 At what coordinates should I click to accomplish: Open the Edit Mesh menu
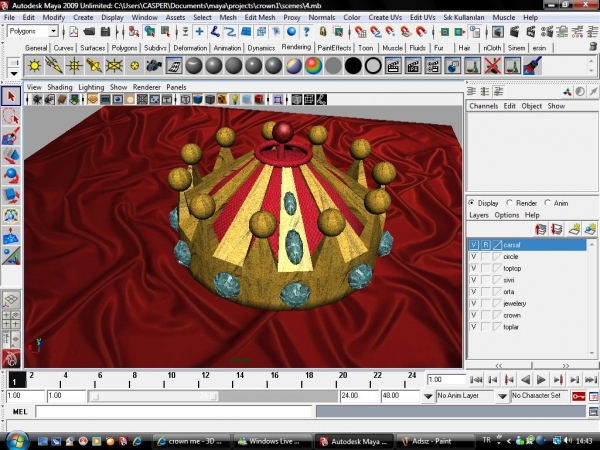pyautogui.click(x=260, y=17)
